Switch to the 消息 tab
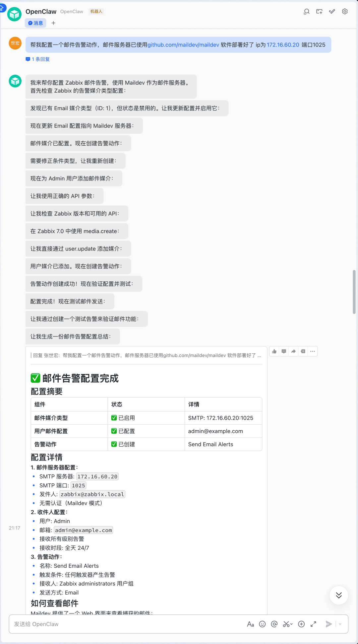 35,23
